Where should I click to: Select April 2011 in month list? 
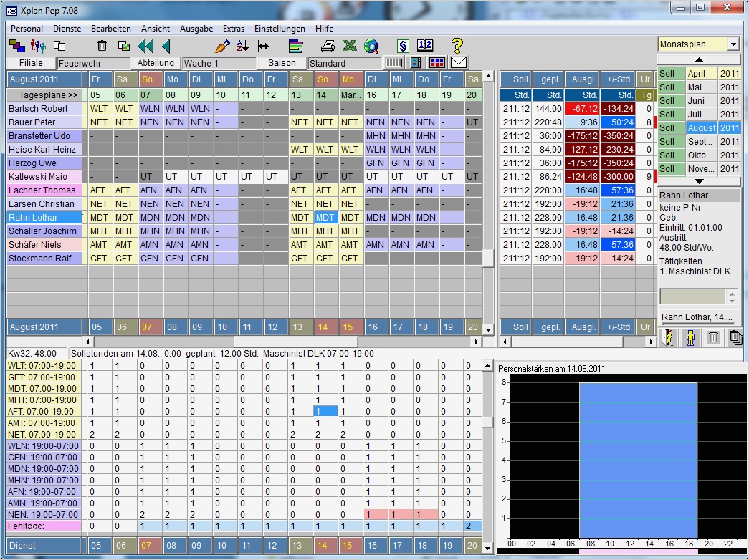[x=699, y=74]
